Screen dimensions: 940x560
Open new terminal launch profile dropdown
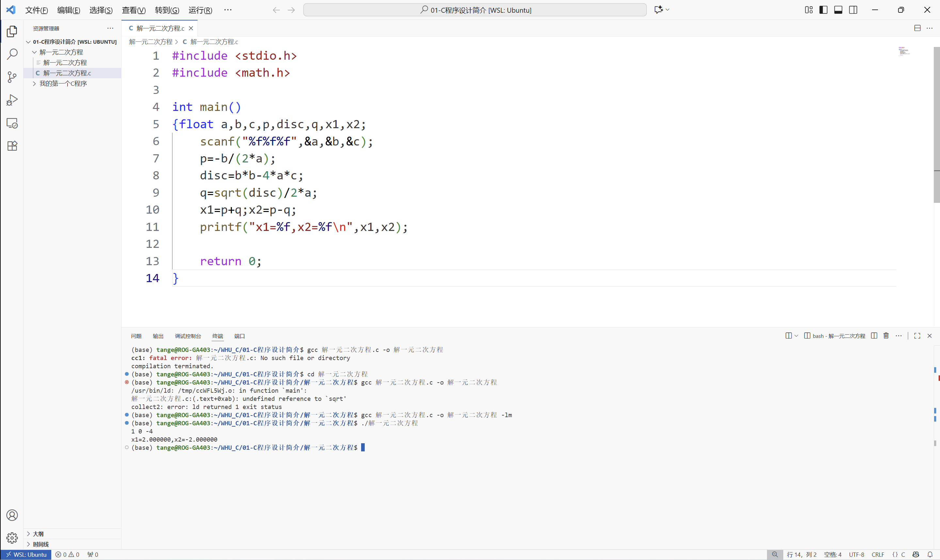796,336
